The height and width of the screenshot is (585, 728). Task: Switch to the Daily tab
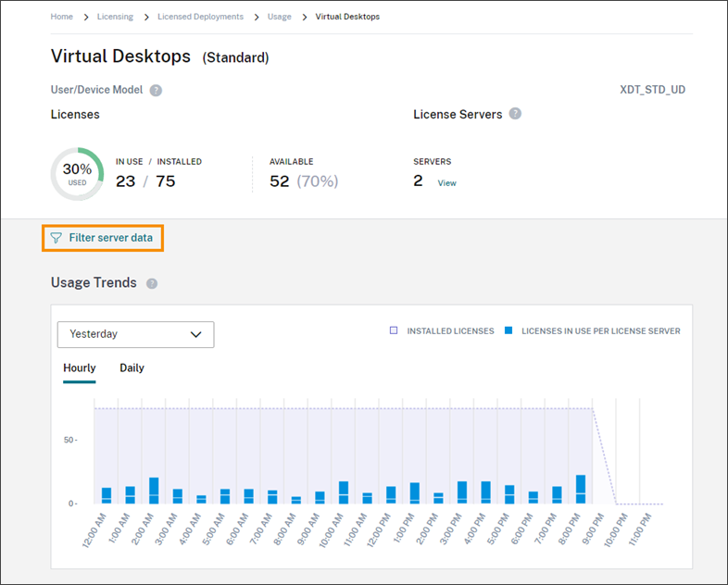132,368
